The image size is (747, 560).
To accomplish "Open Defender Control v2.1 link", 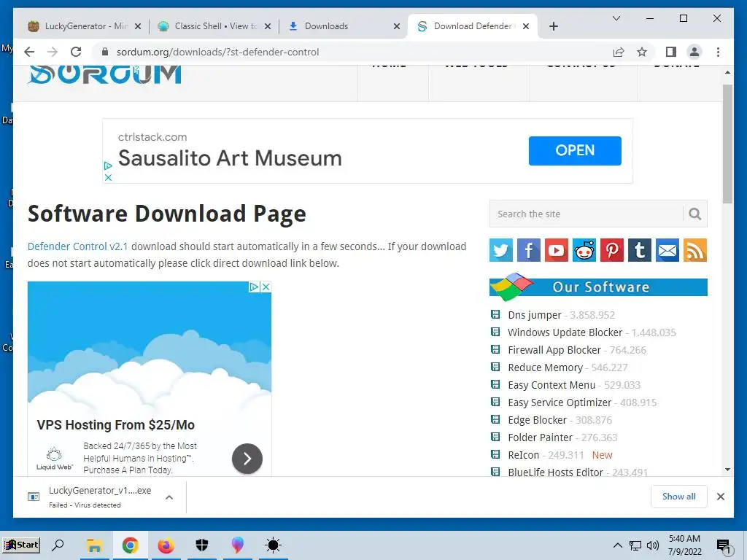I will (77, 246).
